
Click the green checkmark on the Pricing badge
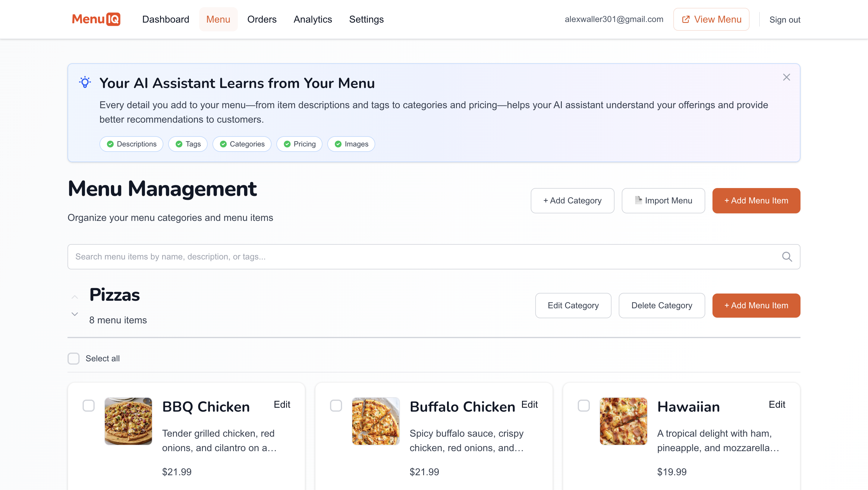[287, 144]
